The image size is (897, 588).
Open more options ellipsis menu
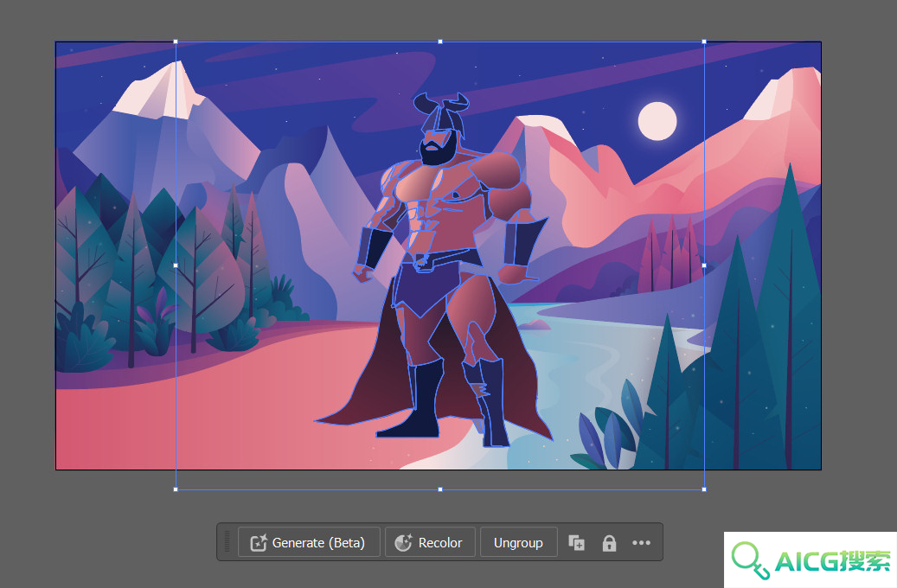point(641,542)
